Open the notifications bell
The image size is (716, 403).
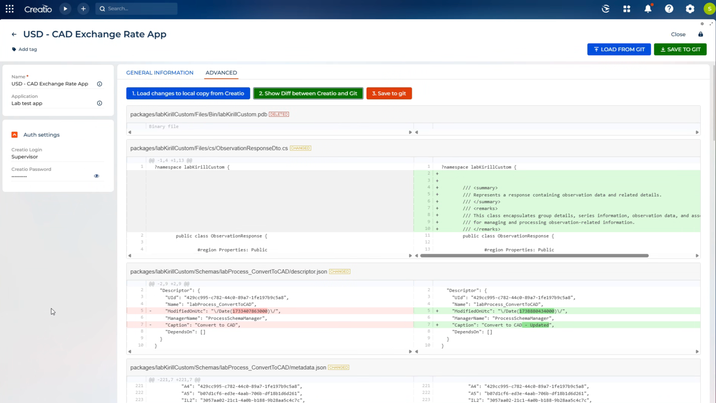pos(648,9)
